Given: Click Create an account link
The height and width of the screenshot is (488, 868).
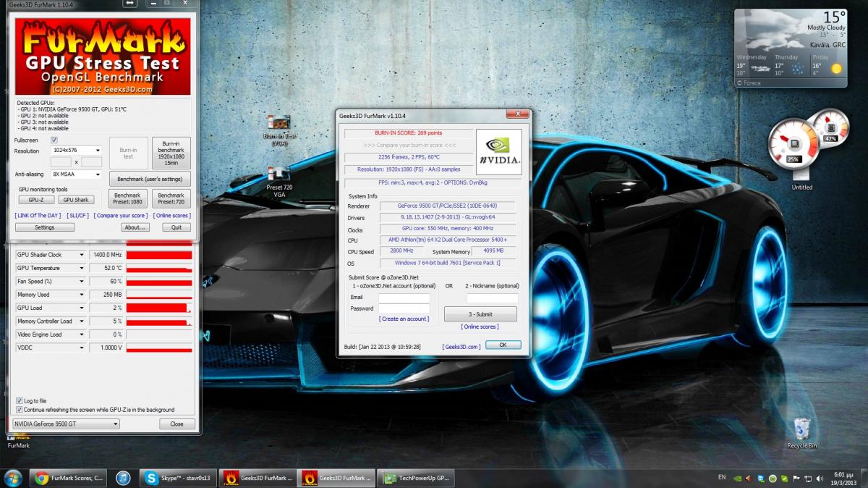Looking at the screenshot, I should click(x=404, y=319).
